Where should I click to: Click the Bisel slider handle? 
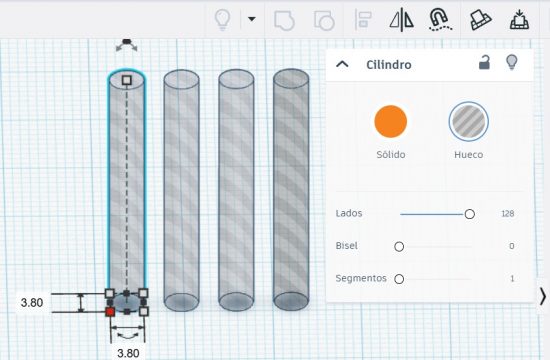[x=399, y=246]
